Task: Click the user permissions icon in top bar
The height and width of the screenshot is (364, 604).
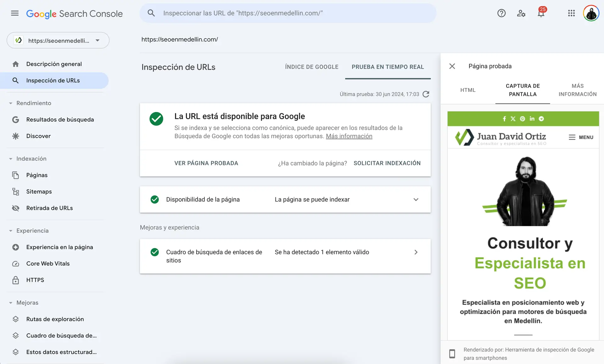Action: (521, 13)
